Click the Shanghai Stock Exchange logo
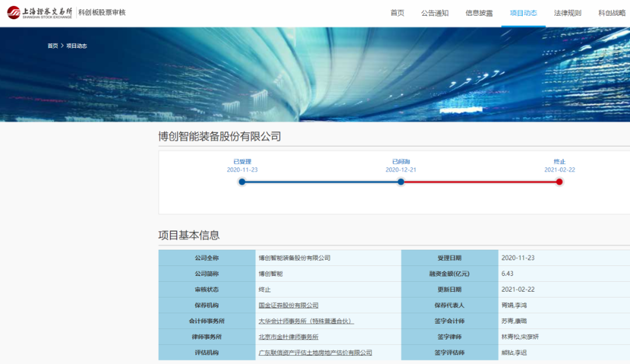The image size is (630, 364). coord(40,12)
